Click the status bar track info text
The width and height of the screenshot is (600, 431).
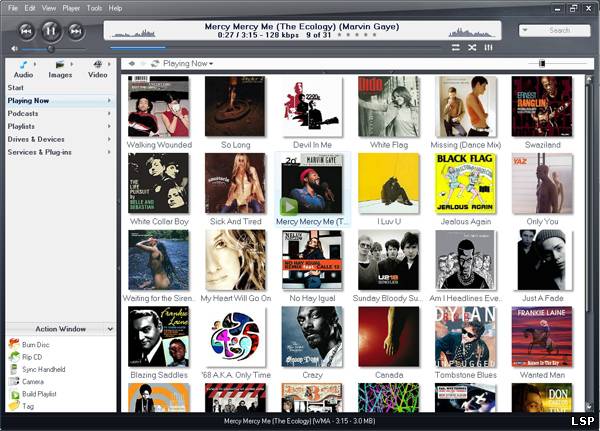point(299,421)
